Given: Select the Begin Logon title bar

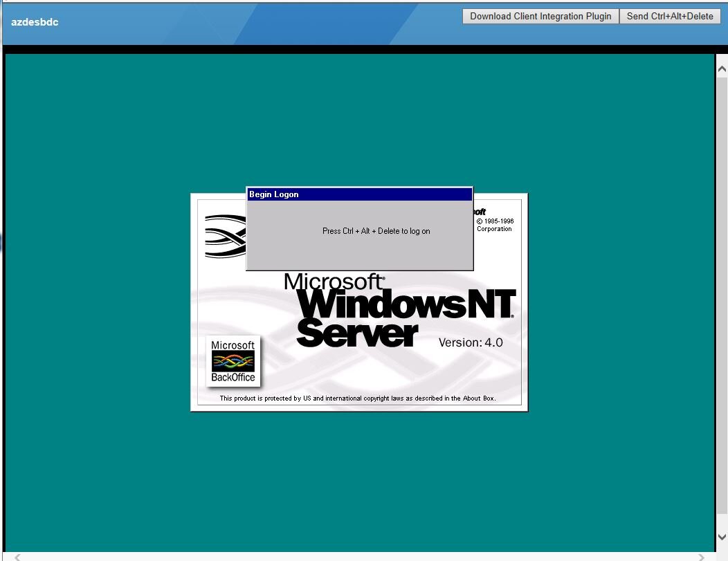Looking at the screenshot, I should coord(359,194).
